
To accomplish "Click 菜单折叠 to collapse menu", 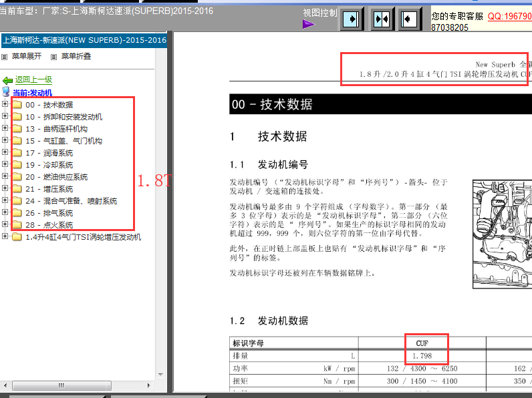I will click(76, 56).
